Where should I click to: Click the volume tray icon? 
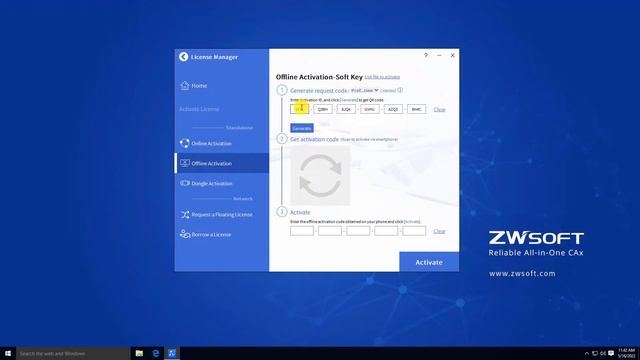click(603, 353)
